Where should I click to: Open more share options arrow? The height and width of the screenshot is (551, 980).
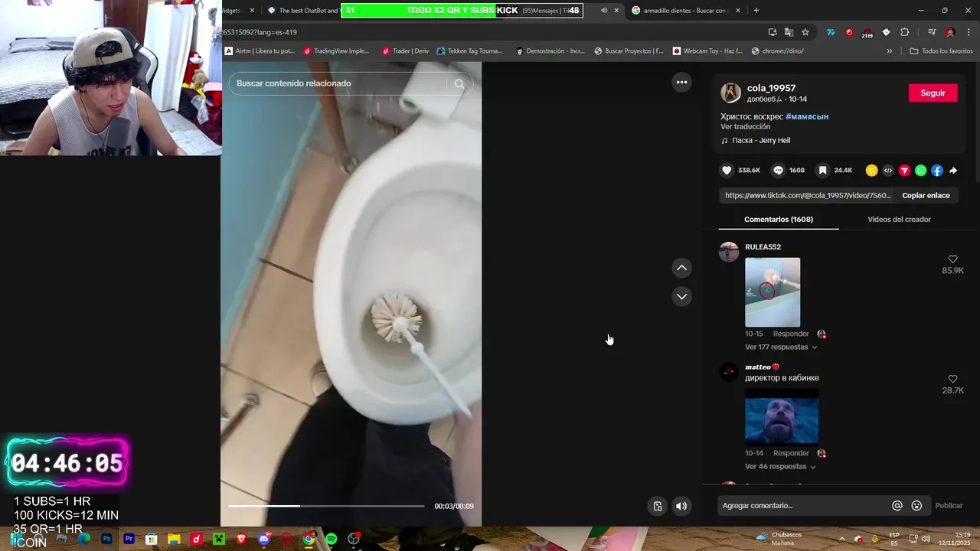(x=953, y=171)
